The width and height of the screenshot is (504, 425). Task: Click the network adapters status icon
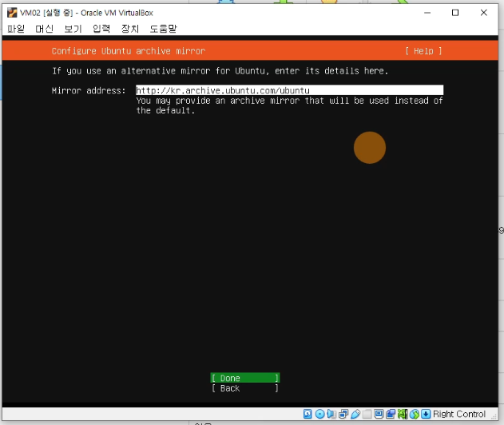343,414
